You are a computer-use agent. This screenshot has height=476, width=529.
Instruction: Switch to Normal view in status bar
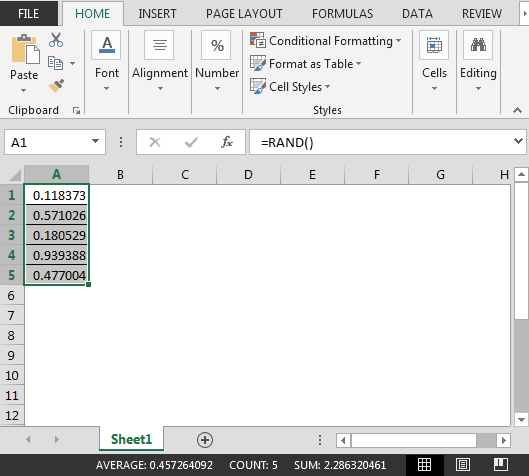tap(424, 465)
